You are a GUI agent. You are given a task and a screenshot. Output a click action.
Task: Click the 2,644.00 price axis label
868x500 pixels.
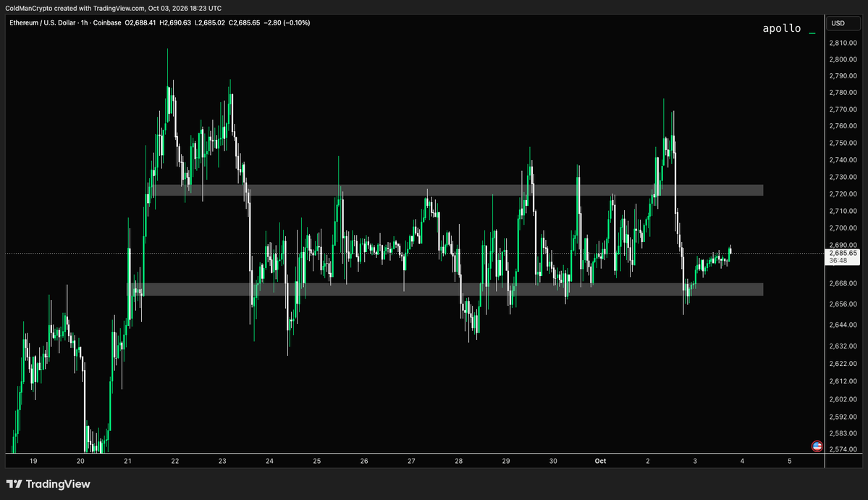tap(843, 325)
